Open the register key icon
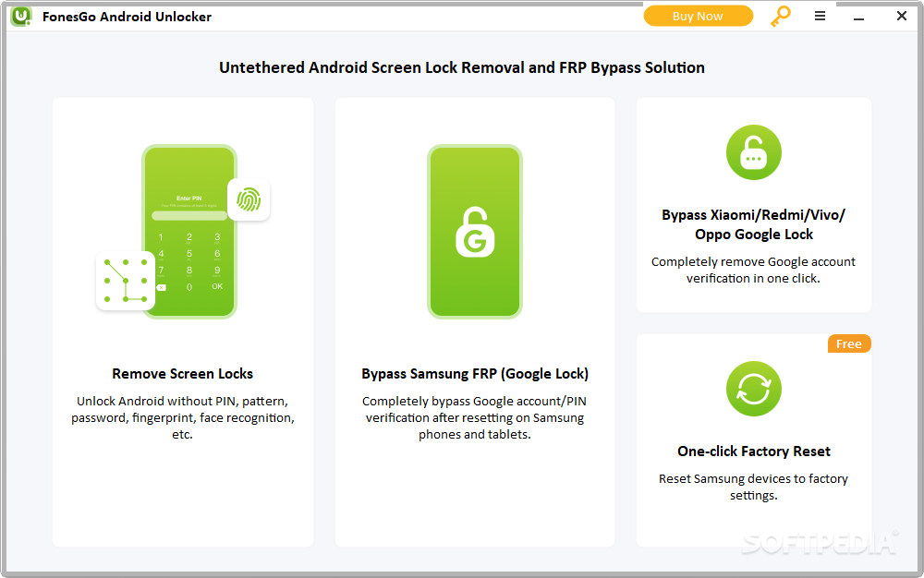The width and height of the screenshot is (924, 578). click(780, 17)
